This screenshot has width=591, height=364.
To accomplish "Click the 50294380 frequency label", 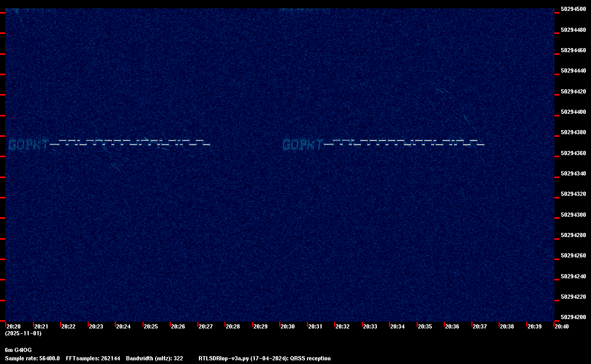I will coord(573,133).
